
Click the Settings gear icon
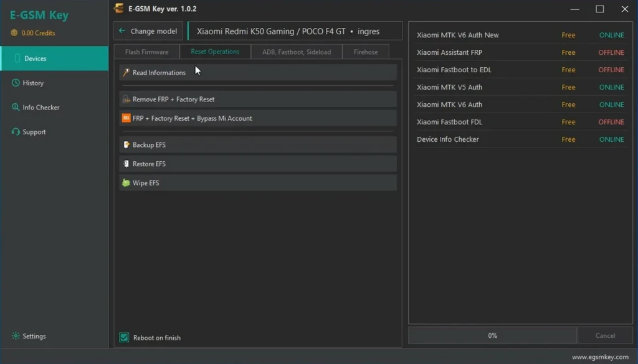click(x=16, y=336)
